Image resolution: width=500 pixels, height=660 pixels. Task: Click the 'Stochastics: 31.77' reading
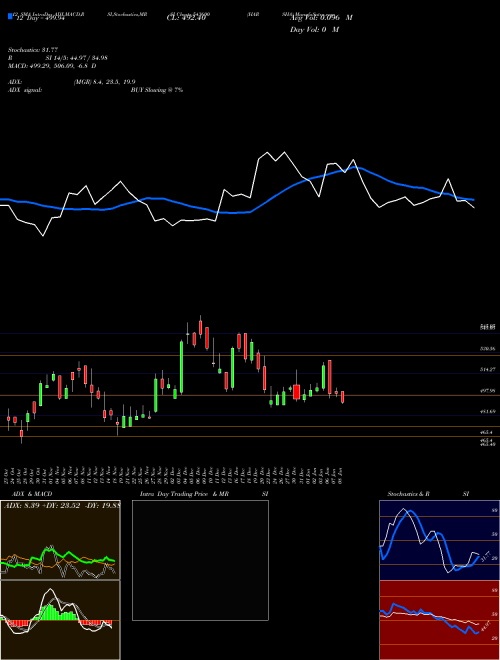click(x=33, y=50)
